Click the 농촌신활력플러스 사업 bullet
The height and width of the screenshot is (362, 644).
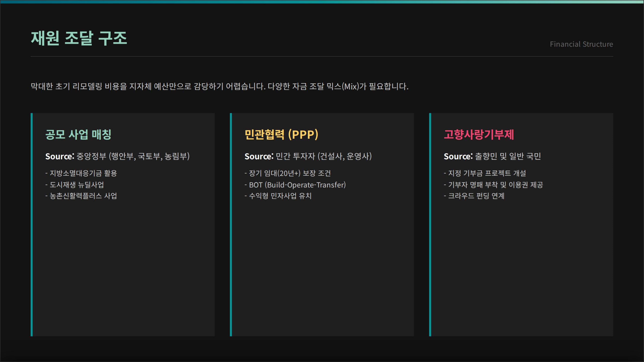point(81,196)
